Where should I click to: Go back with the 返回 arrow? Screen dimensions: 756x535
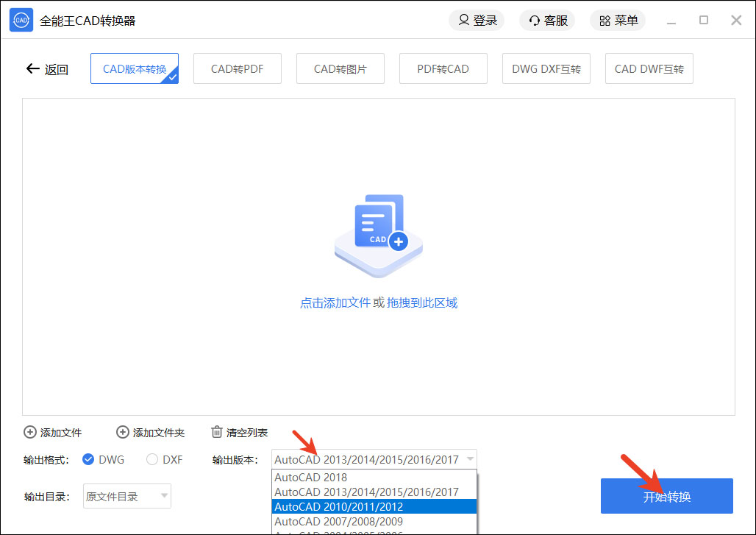click(47, 69)
